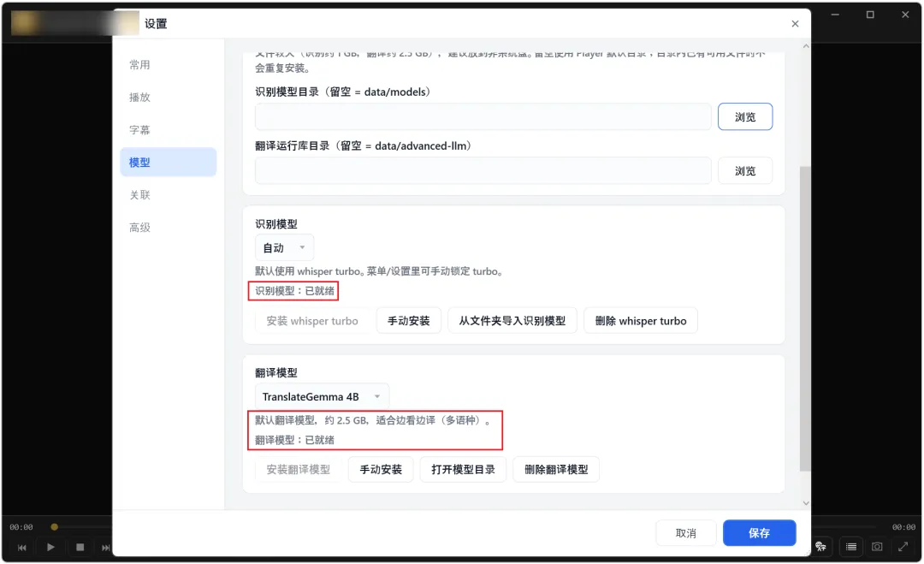Click the settings panel vertical scrollbar thumb
This screenshot has width=924, height=564.
point(805,318)
